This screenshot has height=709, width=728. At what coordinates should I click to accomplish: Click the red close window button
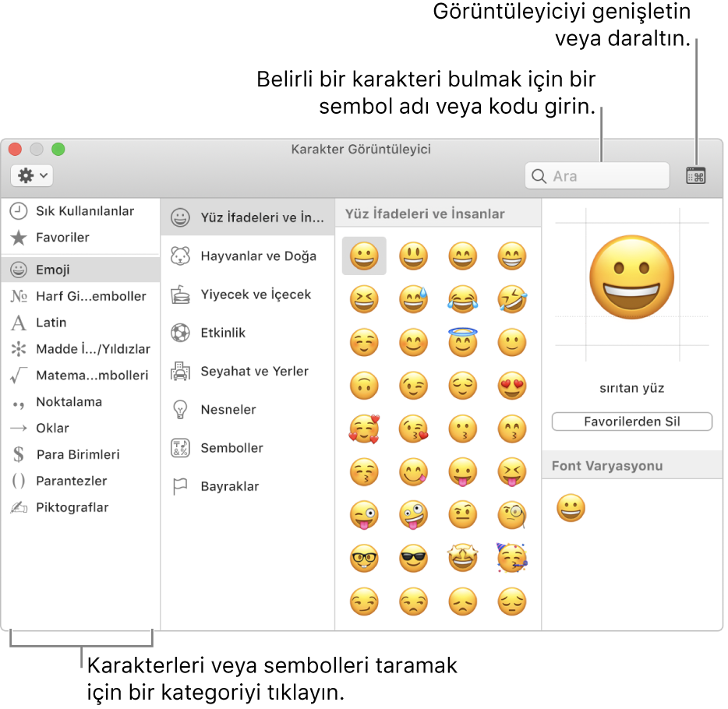point(16,150)
